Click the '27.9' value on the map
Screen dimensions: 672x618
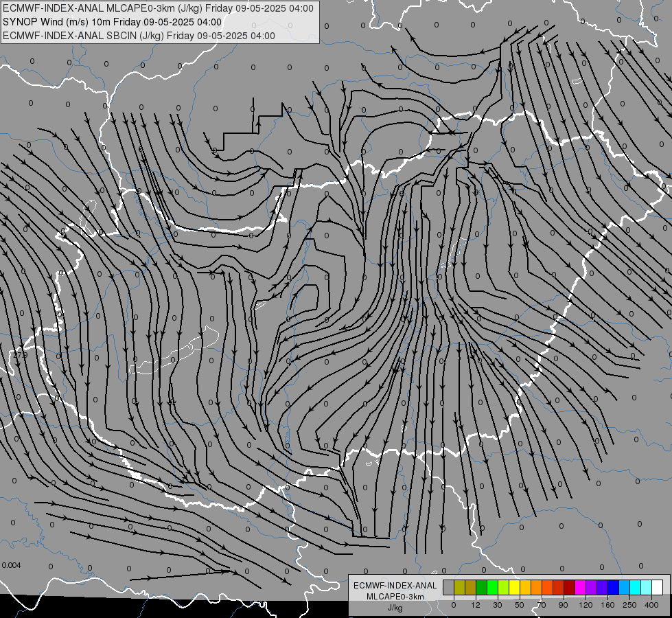coord(20,355)
